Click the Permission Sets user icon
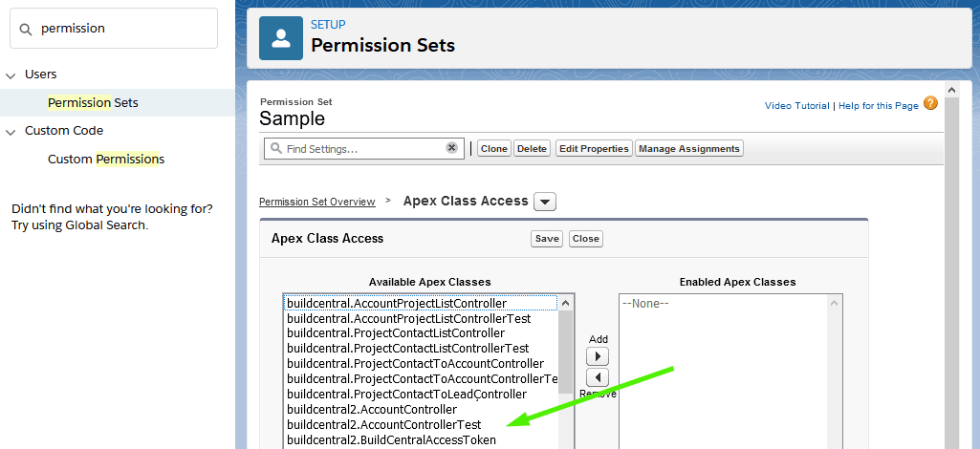Viewport: 980px width, 449px height. tap(281, 38)
